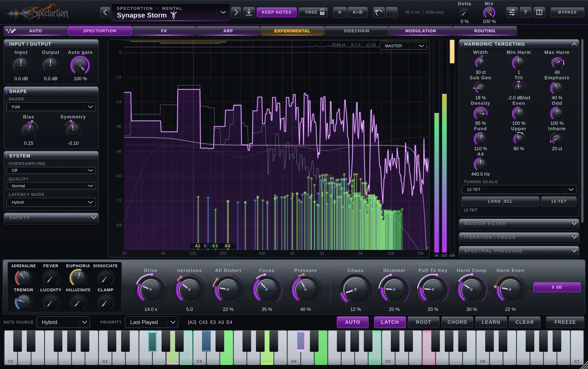Click the Spectortion logo
588x369 pixels.
click(38, 12)
